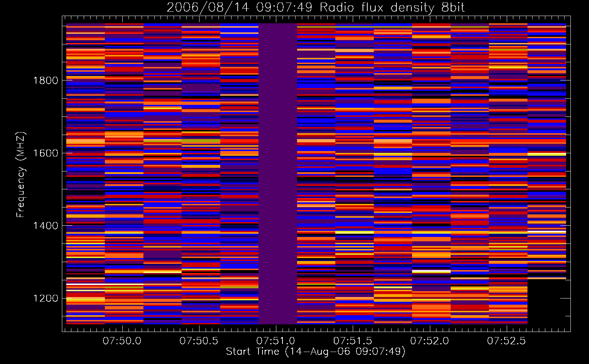
Task: Click the "Start Time (14-Aug-06 09:07:49)" axis label
Action: [x=316, y=352]
